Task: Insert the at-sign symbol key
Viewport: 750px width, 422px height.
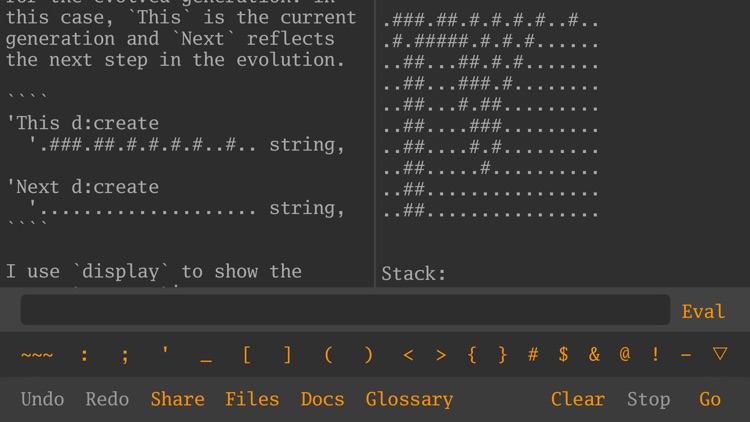Action: click(625, 355)
